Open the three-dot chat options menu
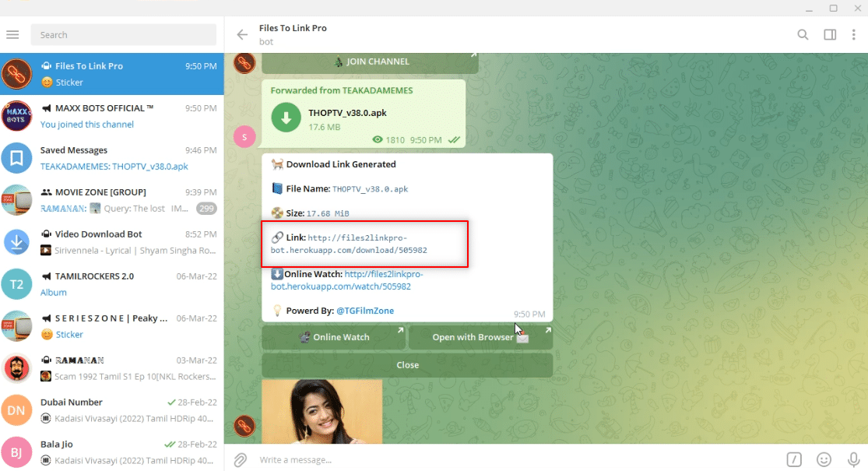 [x=854, y=35]
